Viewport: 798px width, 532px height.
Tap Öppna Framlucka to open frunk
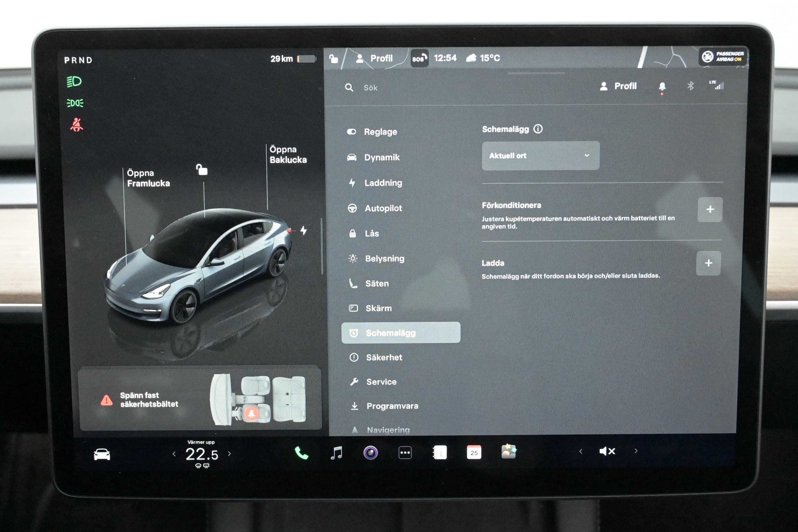coord(148,178)
